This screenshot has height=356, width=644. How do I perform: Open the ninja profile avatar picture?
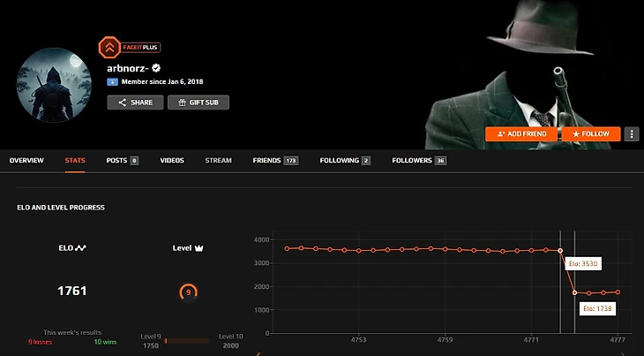pos(54,85)
